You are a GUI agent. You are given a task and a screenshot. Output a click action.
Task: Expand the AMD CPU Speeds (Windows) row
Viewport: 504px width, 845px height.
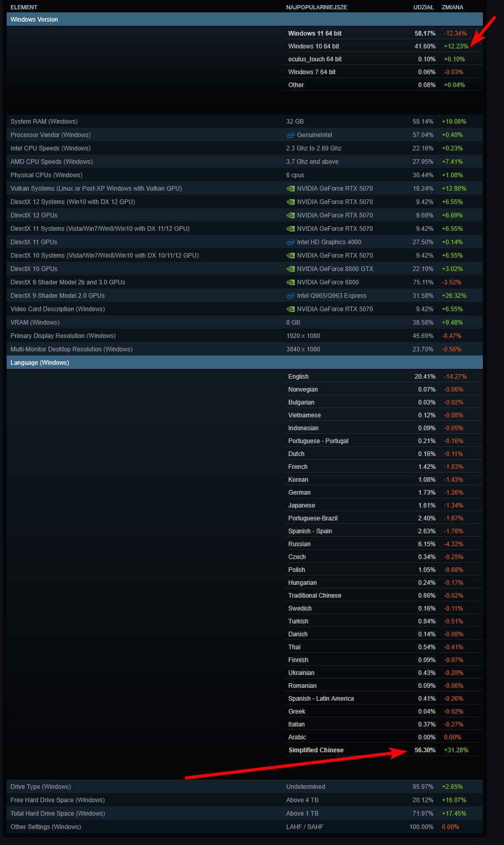point(245,162)
